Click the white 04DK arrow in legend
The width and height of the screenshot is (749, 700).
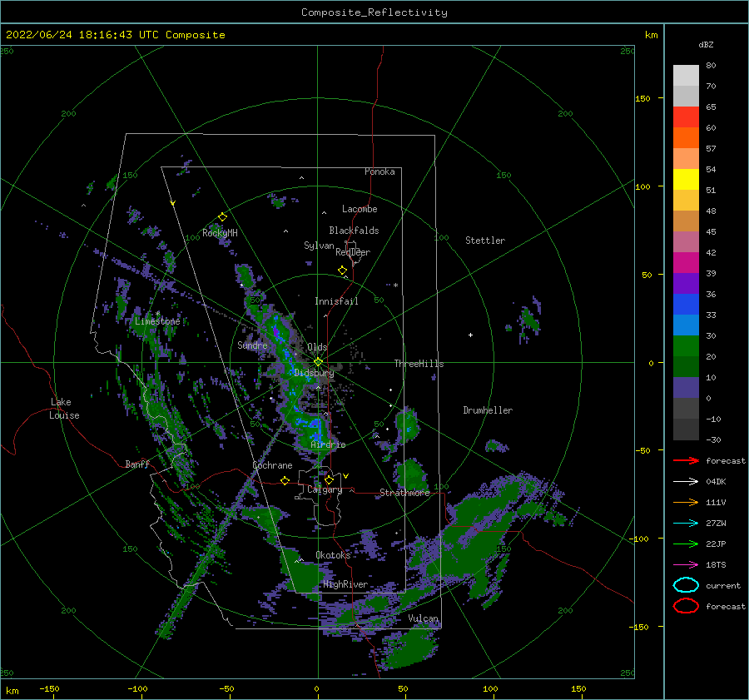(x=686, y=481)
